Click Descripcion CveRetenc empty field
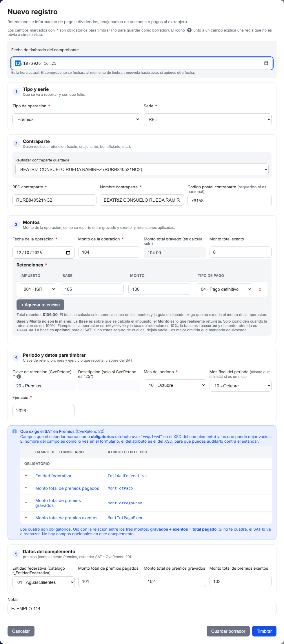The width and height of the screenshot is (284, 644). (x=109, y=386)
